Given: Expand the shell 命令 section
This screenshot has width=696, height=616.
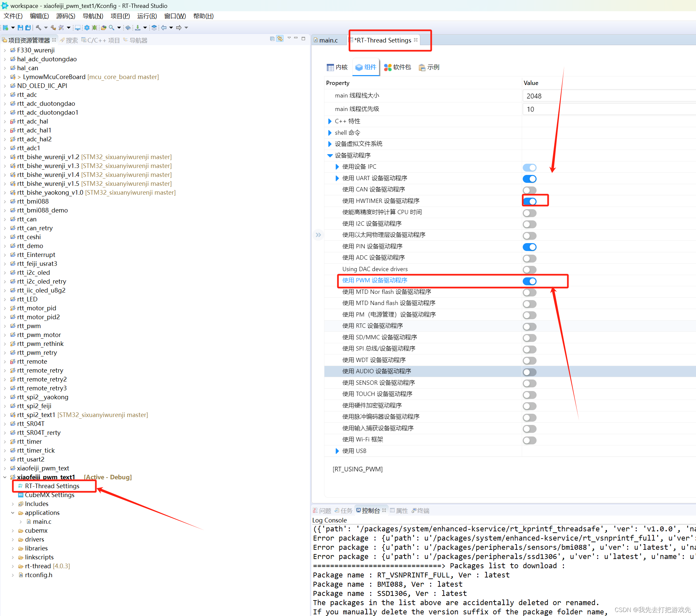Looking at the screenshot, I should click(330, 132).
